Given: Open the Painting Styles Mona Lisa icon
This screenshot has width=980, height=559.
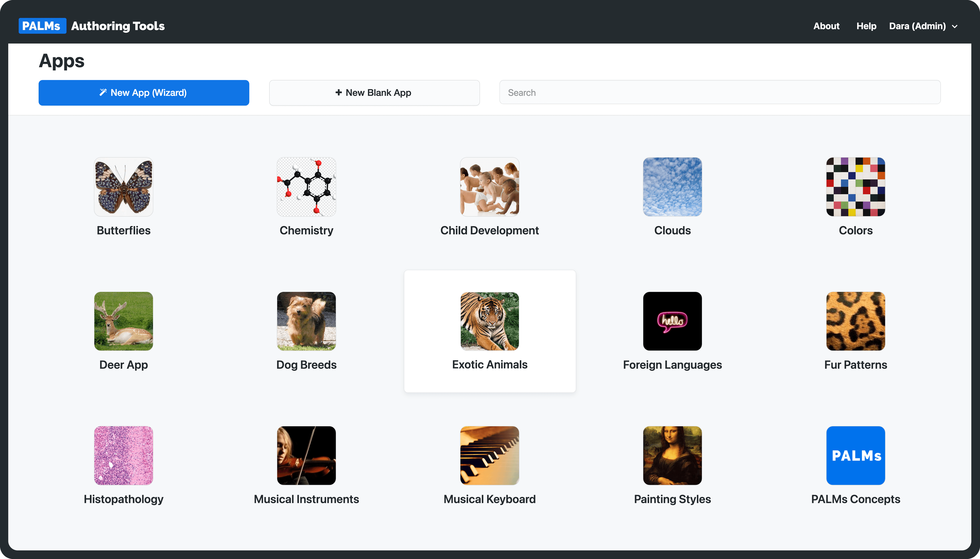Looking at the screenshot, I should [x=672, y=456].
